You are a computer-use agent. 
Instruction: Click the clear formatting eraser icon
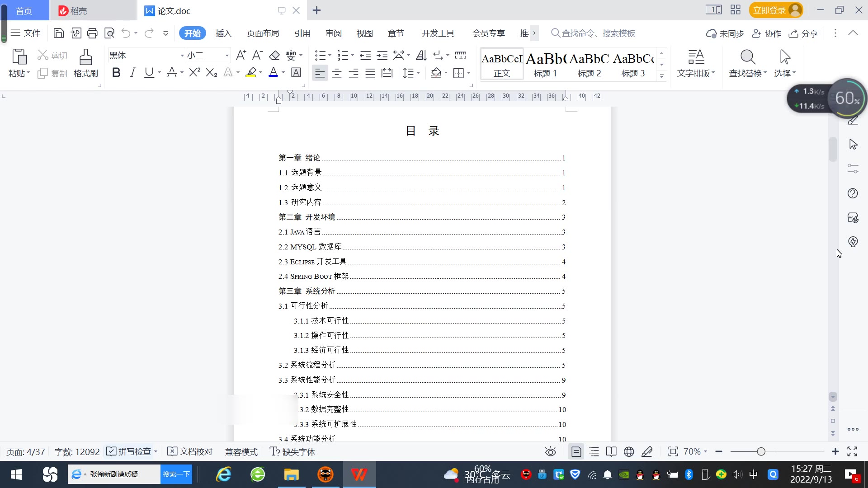tap(274, 56)
